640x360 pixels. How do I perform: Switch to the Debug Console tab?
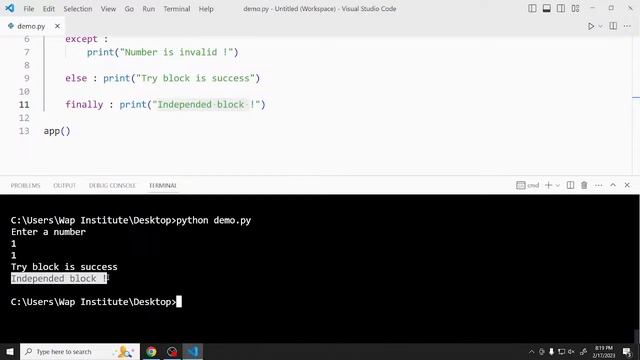112,185
